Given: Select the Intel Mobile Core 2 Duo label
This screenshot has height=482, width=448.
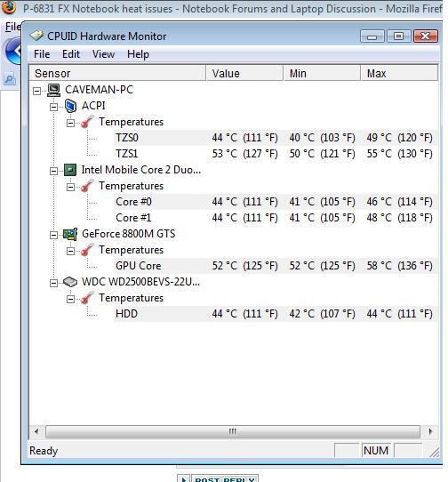Looking at the screenshot, I should (141, 170).
